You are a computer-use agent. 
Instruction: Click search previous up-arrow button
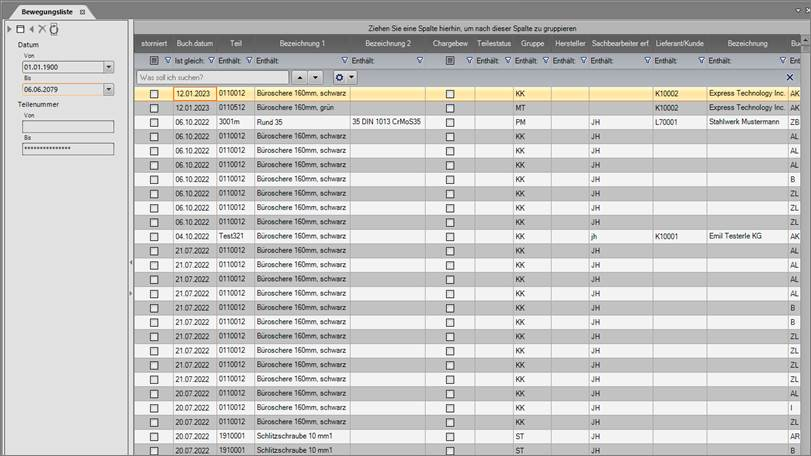298,77
